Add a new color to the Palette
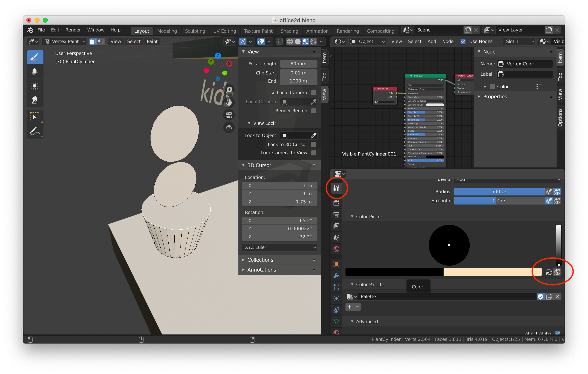The image size is (588, 374). [x=349, y=307]
